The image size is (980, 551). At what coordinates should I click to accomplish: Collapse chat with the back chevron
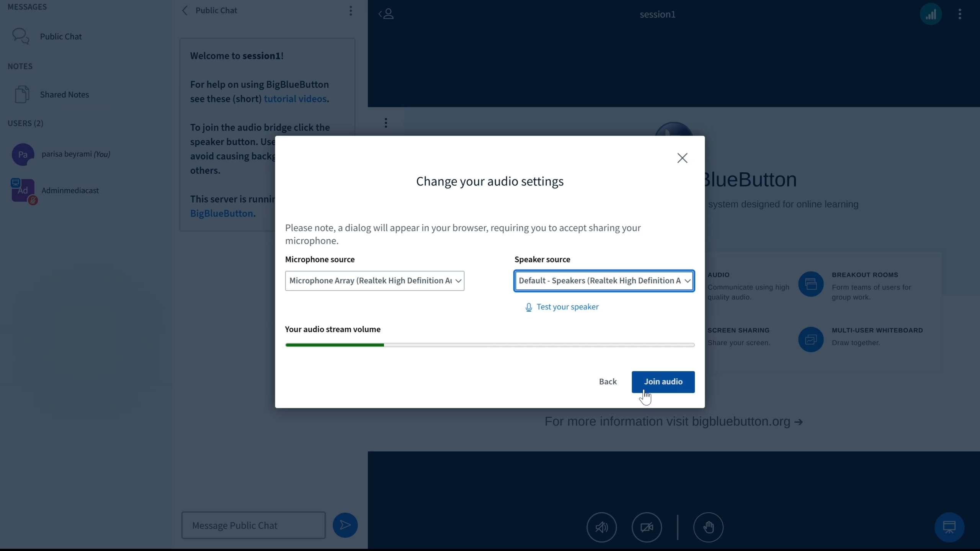tap(185, 11)
